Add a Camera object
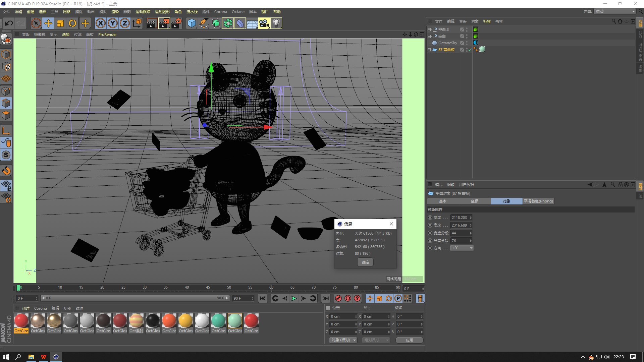 click(264, 23)
